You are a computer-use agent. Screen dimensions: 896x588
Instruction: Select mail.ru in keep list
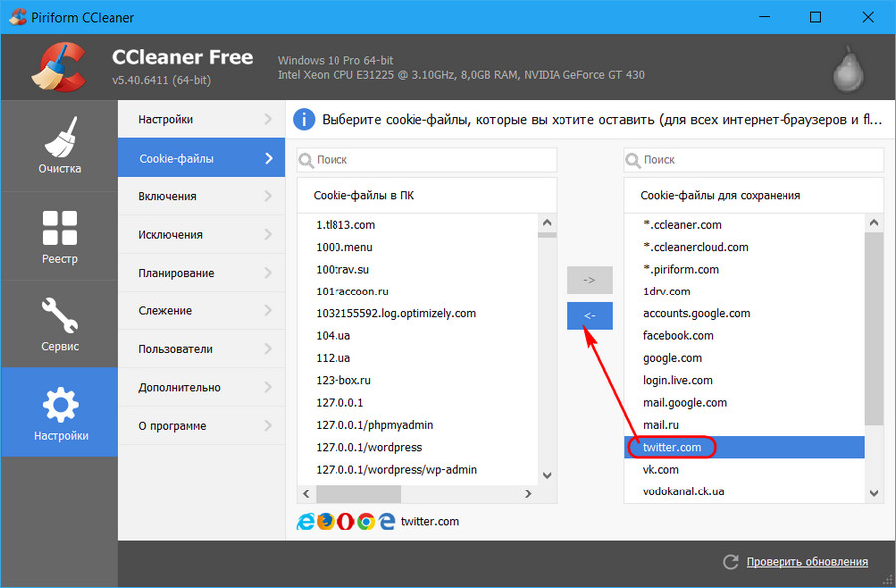tap(745, 425)
